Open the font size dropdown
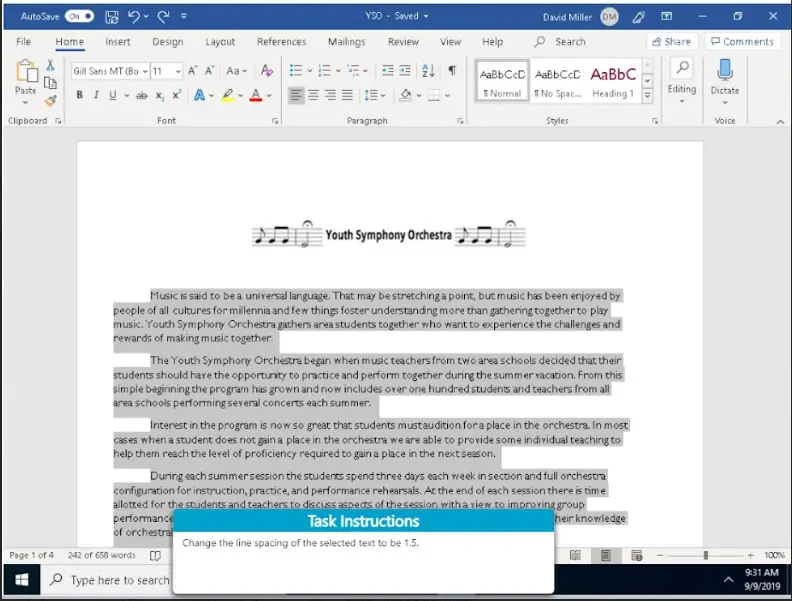Viewport: 792px width, 601px height. (x=178, y=71)
